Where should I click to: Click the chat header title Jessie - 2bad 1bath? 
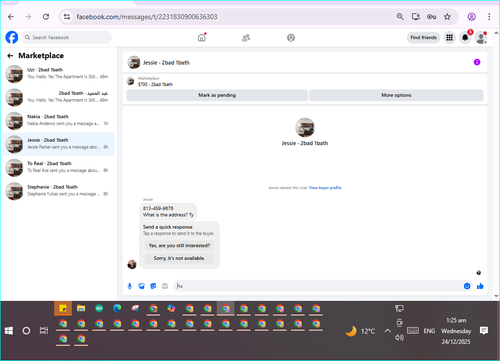point(166,63)
